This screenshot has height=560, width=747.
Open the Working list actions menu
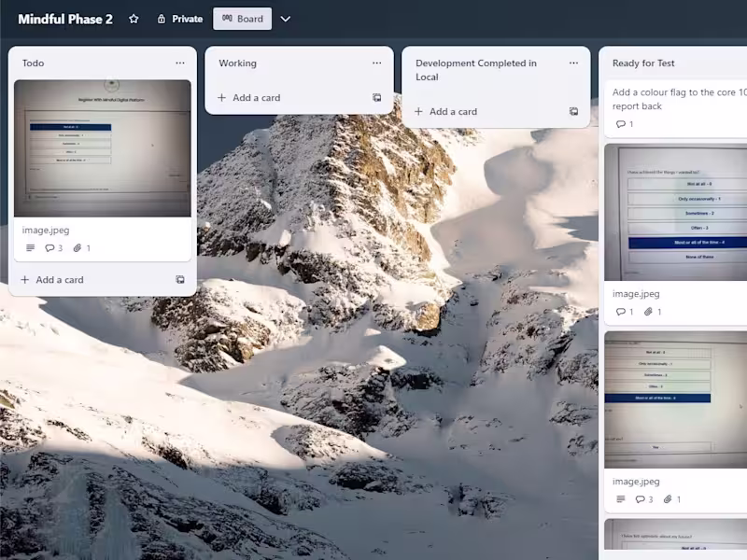[377, 63]
